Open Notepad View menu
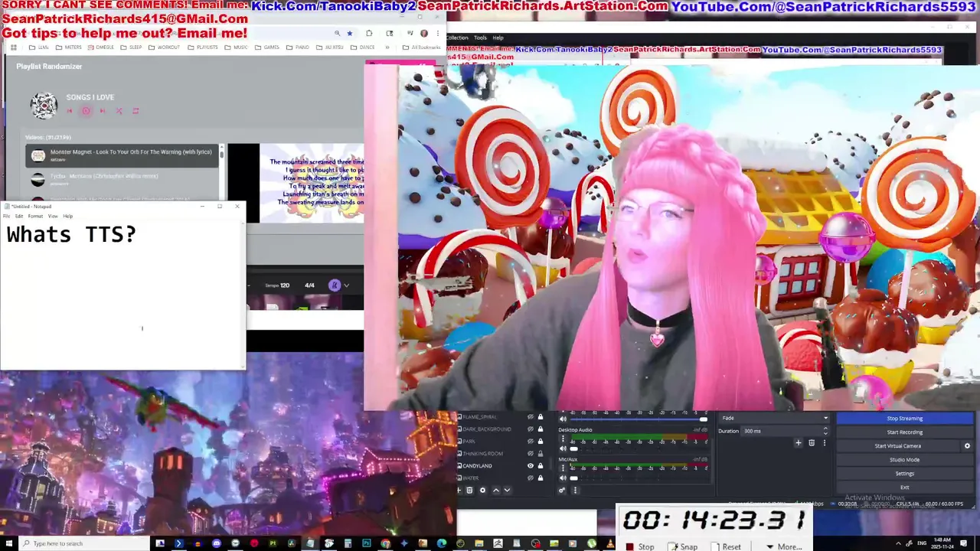The image size is (980, 551). coord(53,216)
